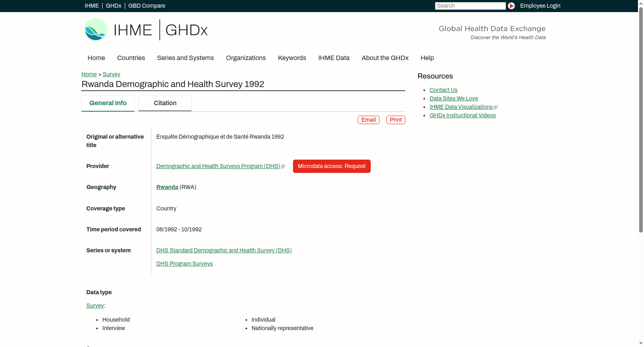Open the IHME Data menu
This screenshot has width=644, height=347.
click(x=334, y=58)
